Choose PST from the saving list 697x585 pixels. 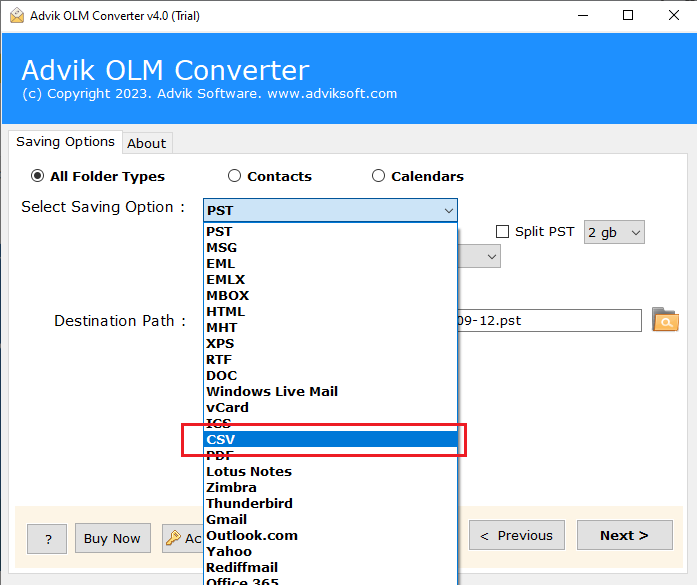[330, 232]
